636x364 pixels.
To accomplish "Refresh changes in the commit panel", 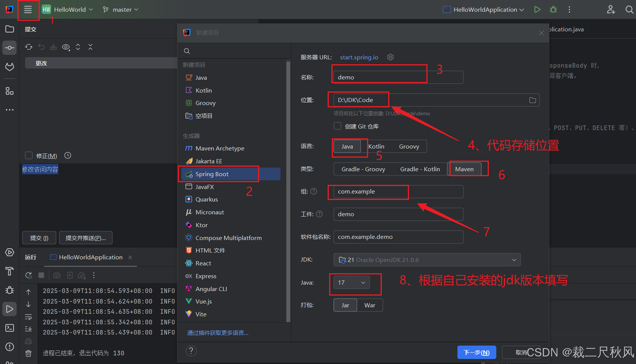I will pyautogui.click(x=29, y=47).
